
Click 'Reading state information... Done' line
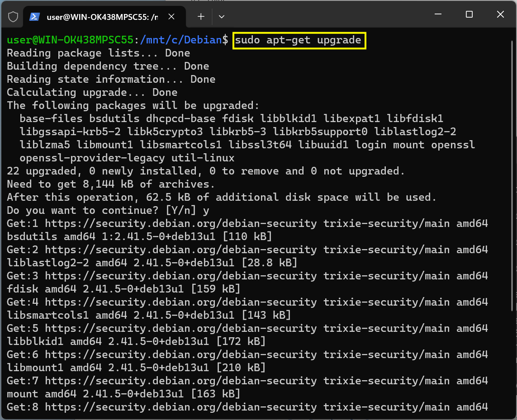point(111,80)
